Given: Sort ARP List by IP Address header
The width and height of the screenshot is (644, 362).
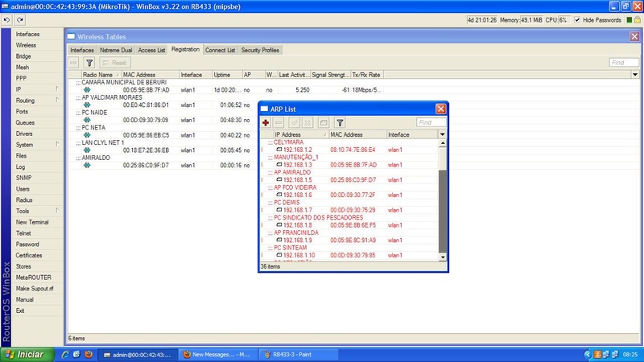Looking at the screenshot, I should click(300, 134).
